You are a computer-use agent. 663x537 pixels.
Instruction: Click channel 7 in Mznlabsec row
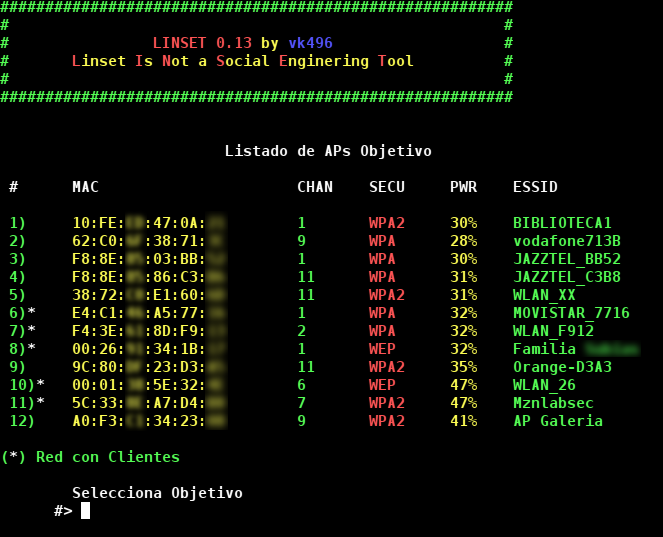(x=301, y=403)
